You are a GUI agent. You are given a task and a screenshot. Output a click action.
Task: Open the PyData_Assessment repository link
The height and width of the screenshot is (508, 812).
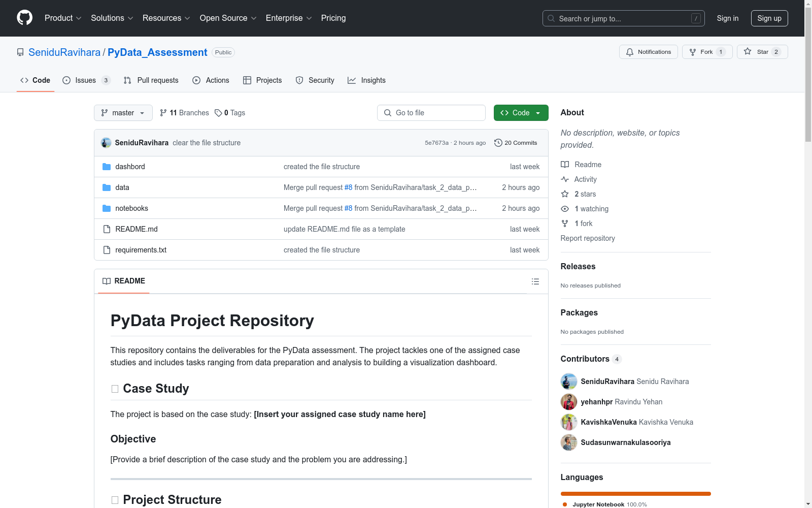pyautogui.click(x=157, y=52)
